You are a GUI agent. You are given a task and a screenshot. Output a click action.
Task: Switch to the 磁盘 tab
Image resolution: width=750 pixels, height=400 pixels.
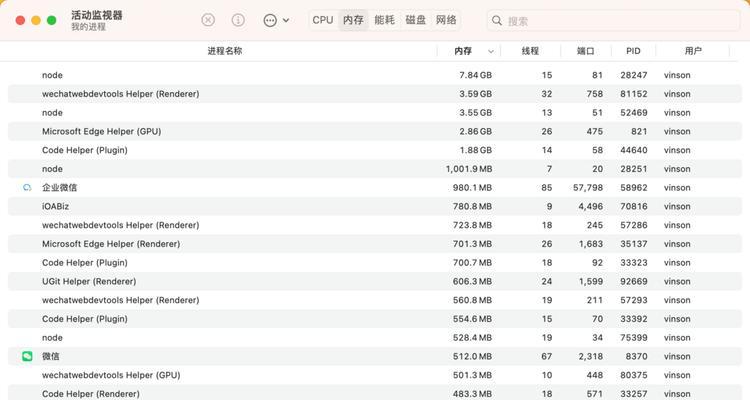(415, 20)
